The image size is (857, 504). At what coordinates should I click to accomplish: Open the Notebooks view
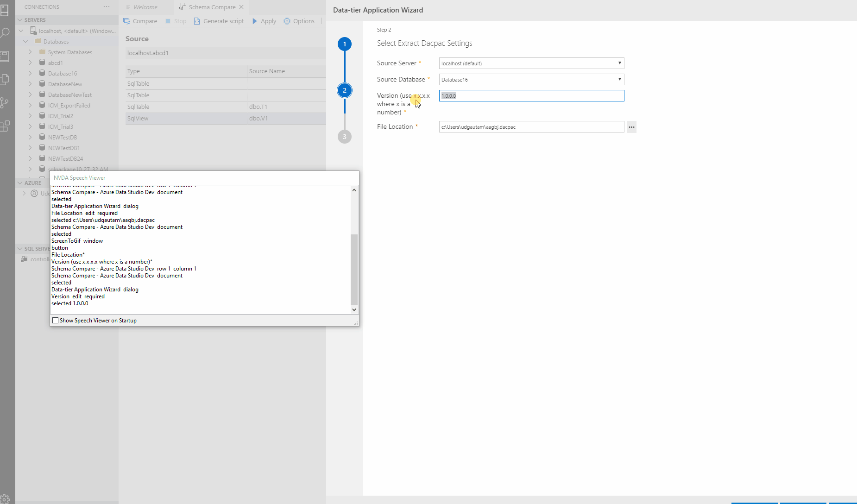[x=6, y=56]
